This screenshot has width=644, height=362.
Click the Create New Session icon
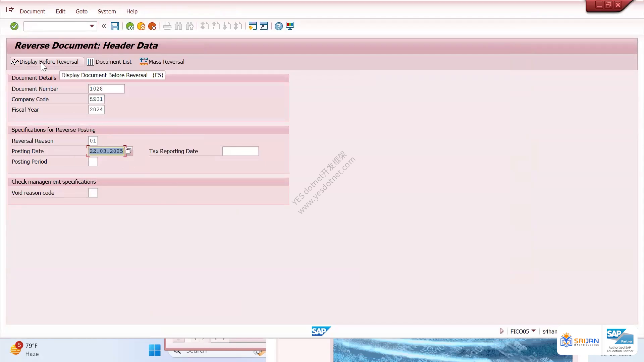(253, 26)
